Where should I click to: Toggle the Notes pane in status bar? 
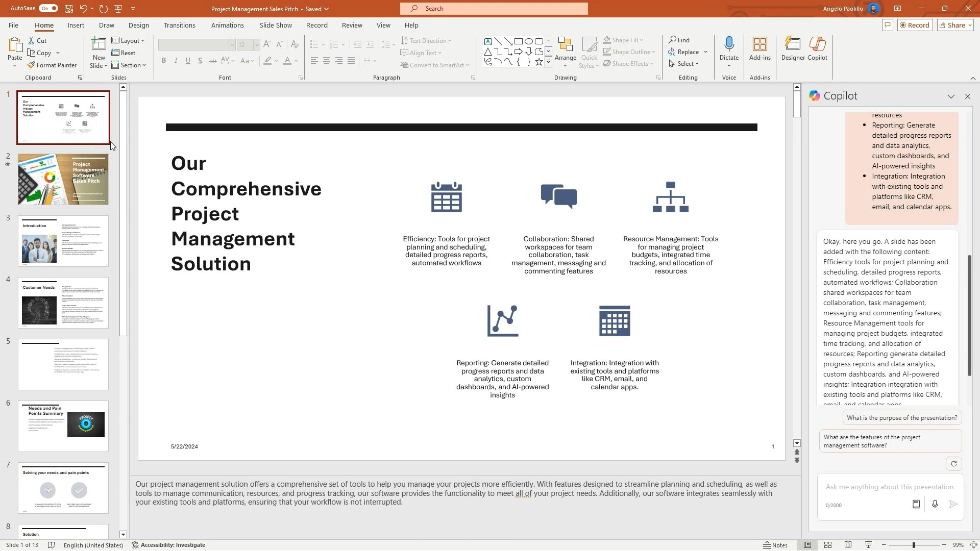(775, 545)
